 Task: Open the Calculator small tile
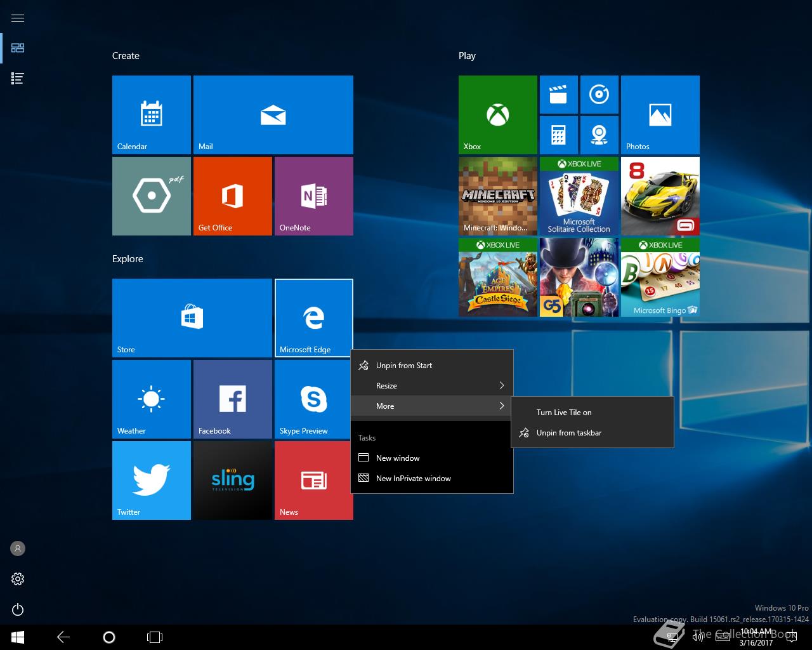pos(559,135)
